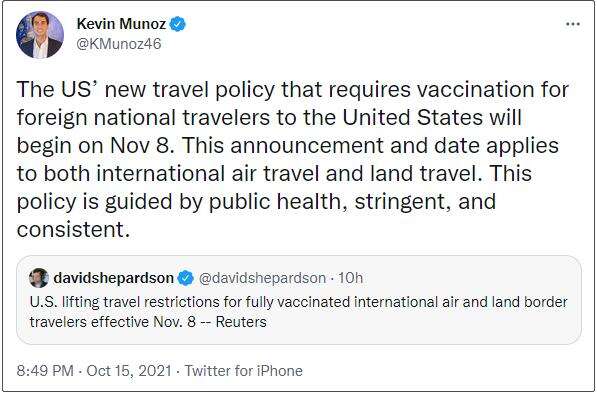The height and width of the screenshot is (396, 597).
Task: Click "United States" in the tweet body
Action: [413, 117]
